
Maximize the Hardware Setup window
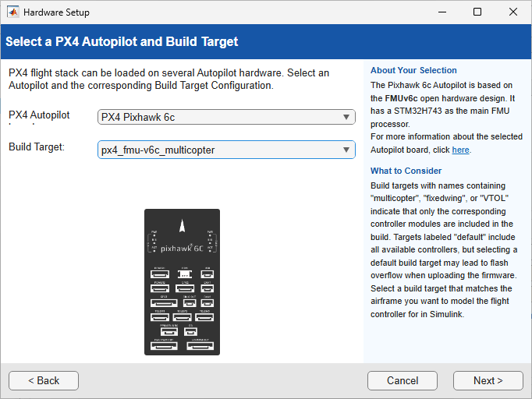477,12
